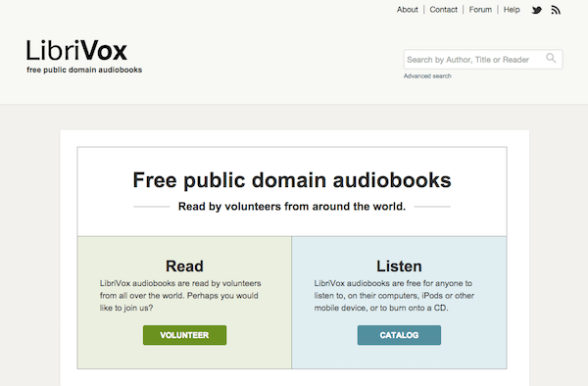Open the LibriVox Twitter page icon

[x=537, y=10]
